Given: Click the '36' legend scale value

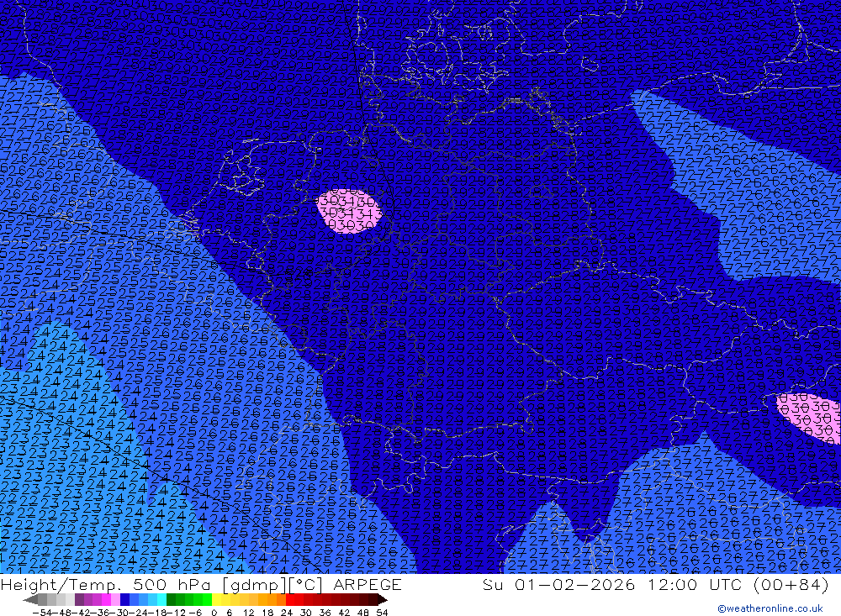Looking at the screenshot, I should 325,613.
